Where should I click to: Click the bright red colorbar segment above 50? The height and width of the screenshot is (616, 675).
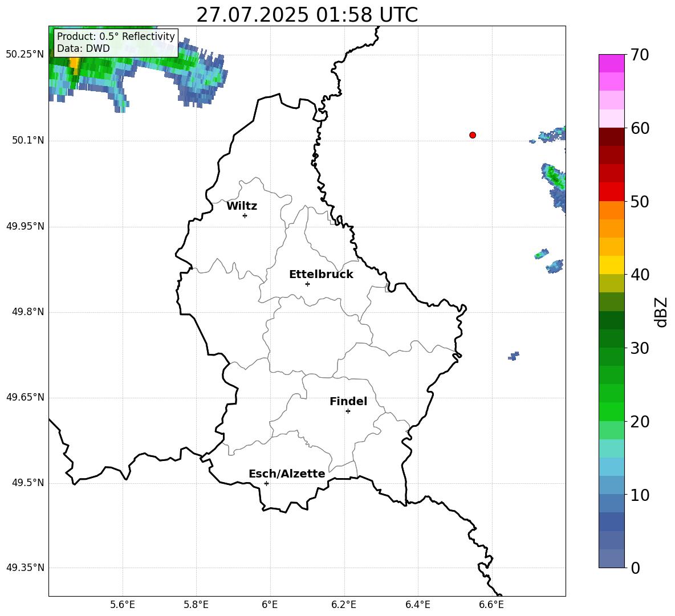[x=611, y=192]
